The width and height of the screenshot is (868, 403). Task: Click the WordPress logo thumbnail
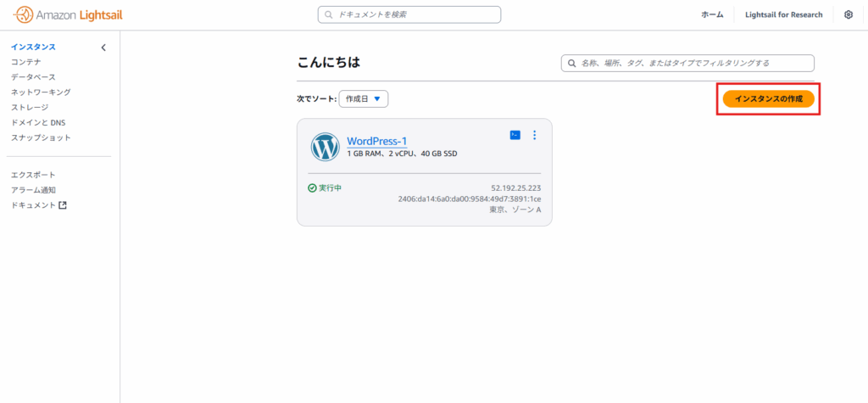(x=325, y=147)
